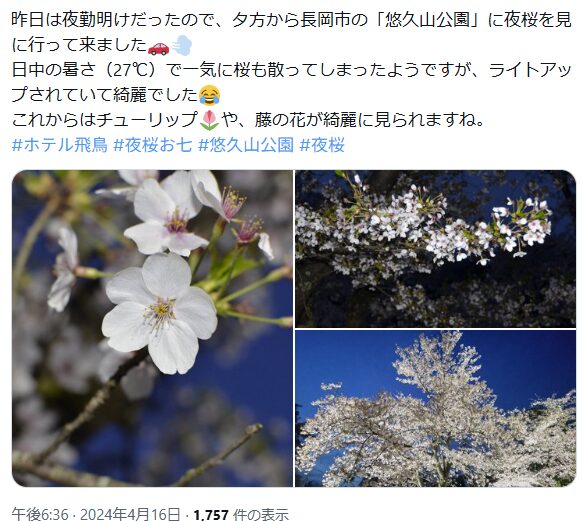Open the close-up cherry blossom photo
This screenshot has height=521, width=582.
tap(152, 328)
